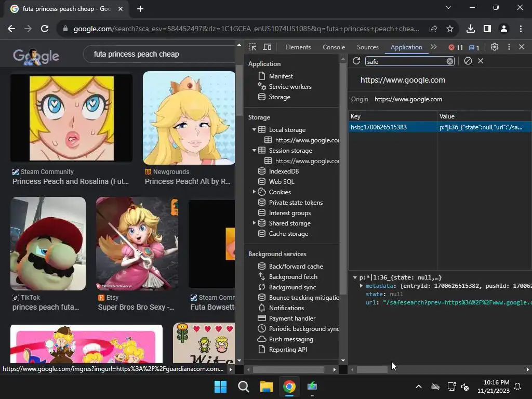Refresh the storage table view
The image size is (532, 399).
(356, 61)
